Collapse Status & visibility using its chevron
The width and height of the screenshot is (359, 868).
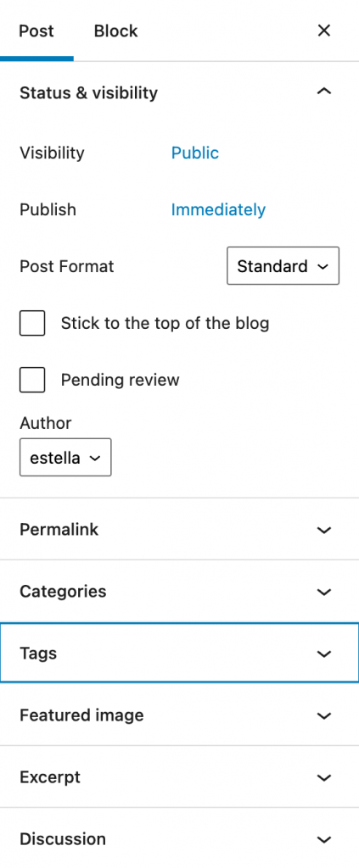(323, 92)
